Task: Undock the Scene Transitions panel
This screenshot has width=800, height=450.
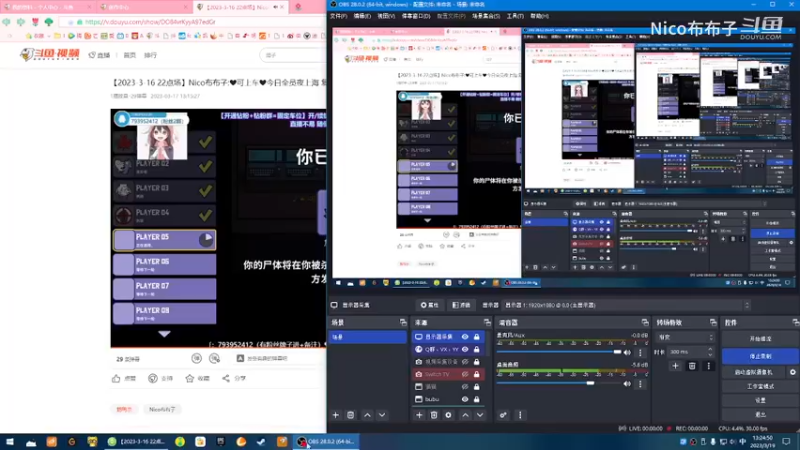Action: point(713,322)
